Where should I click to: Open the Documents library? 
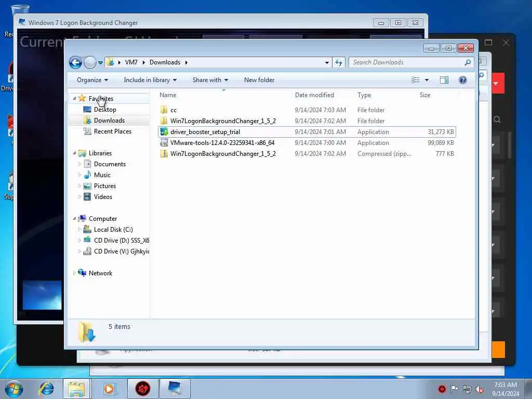pyautogui.click(x=110, y=164)
